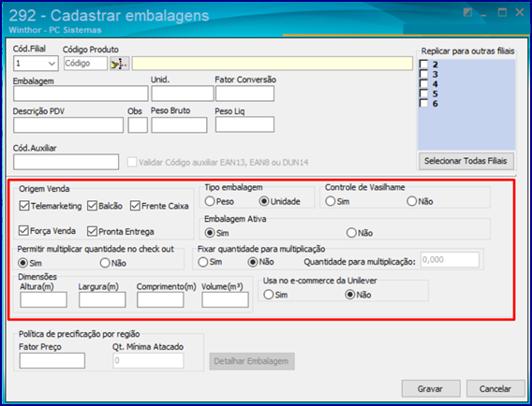Uncheck the Pronta Entrega checkbox
532x406 pixels.
point(93,231)
